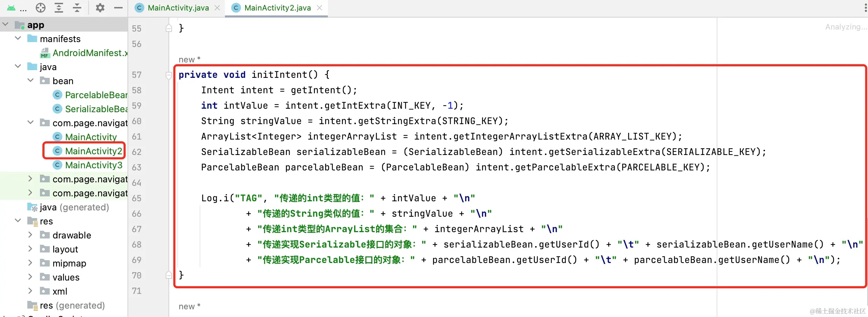
Task: Click Analyzing status indicator in editor corner
Action: tap(846, 27)
